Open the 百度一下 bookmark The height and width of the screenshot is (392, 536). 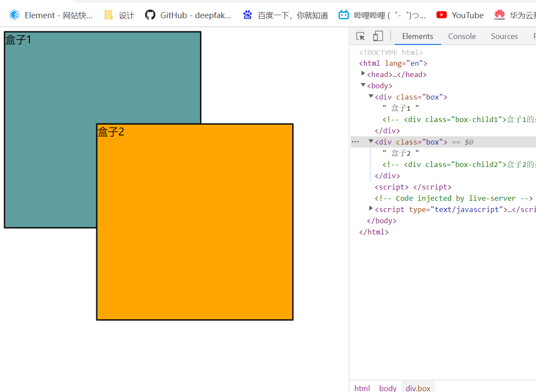coord(285,15)
